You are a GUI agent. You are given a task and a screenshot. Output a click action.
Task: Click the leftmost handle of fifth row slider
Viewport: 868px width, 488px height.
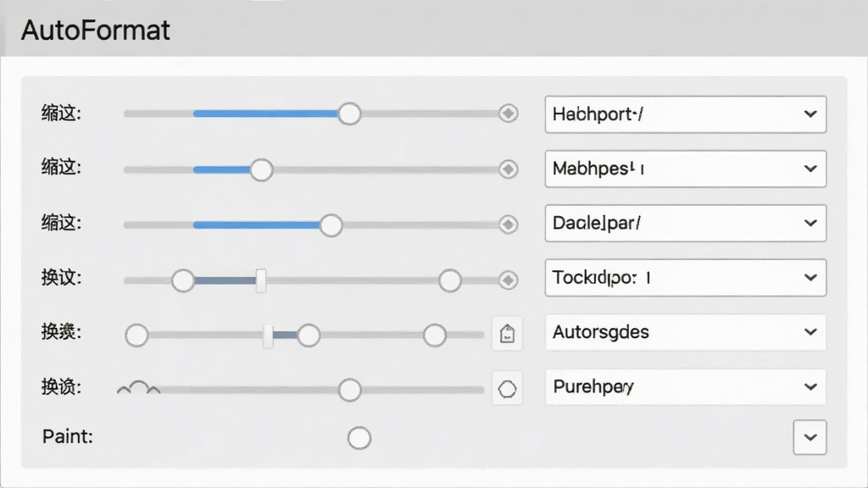point(136,335)
